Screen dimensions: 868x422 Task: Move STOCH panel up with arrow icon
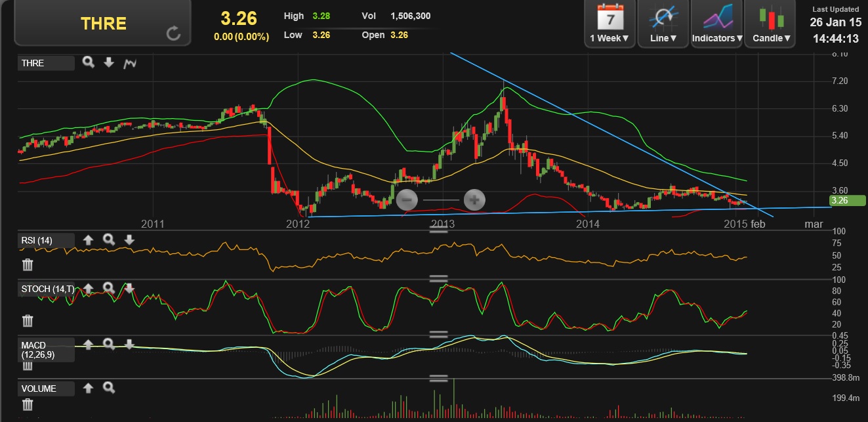tap(89, 287)
